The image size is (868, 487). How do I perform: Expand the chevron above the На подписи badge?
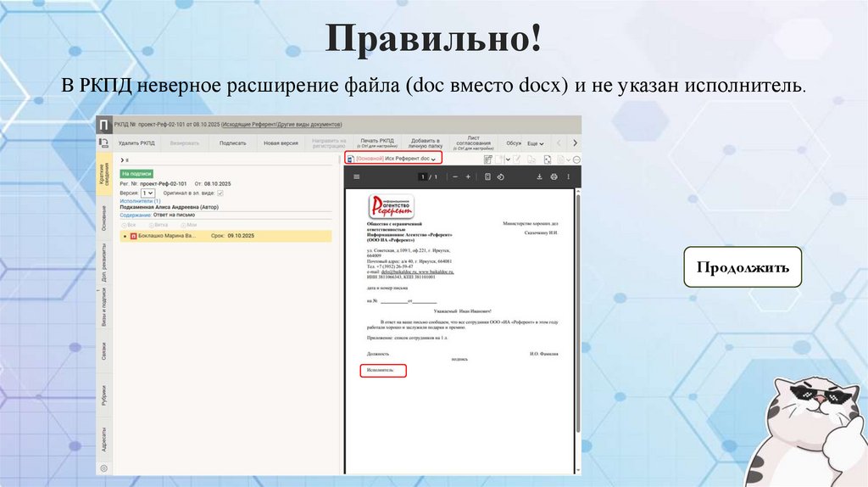[x=122, y=160]
